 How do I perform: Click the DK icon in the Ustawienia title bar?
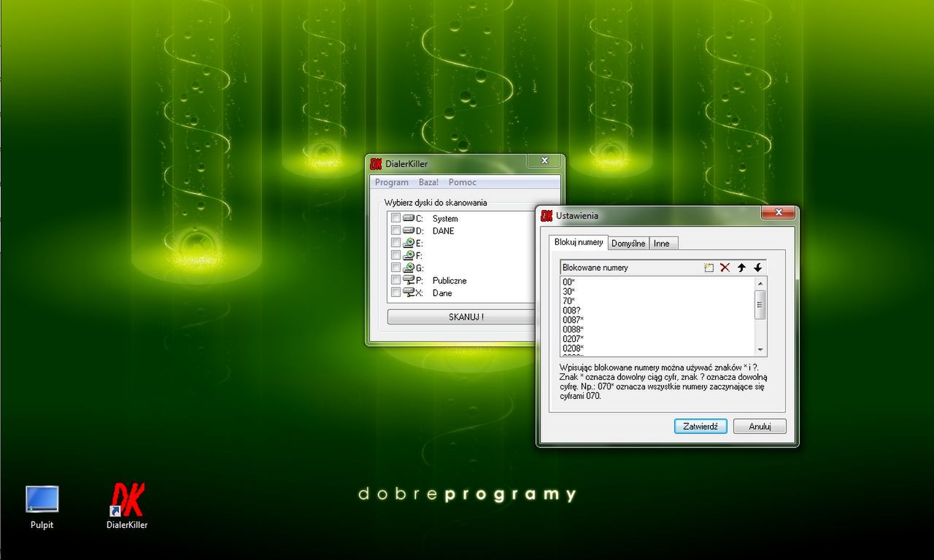tap(547, 216)
